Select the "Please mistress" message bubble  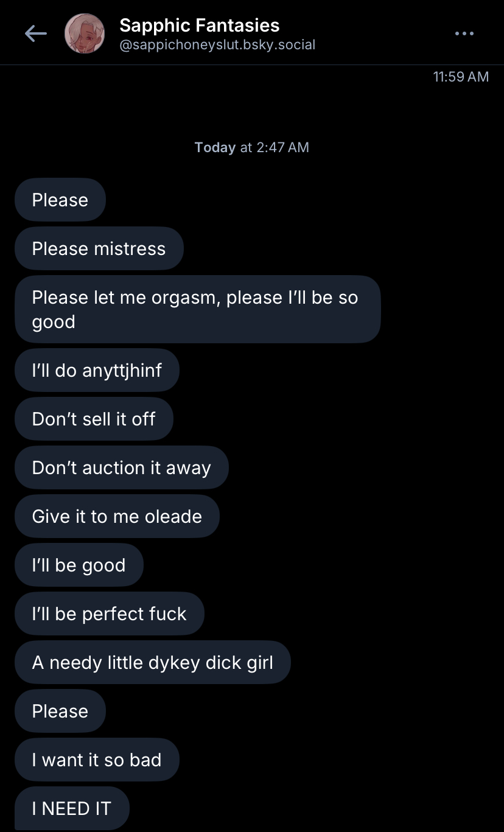tap(99, 248)
